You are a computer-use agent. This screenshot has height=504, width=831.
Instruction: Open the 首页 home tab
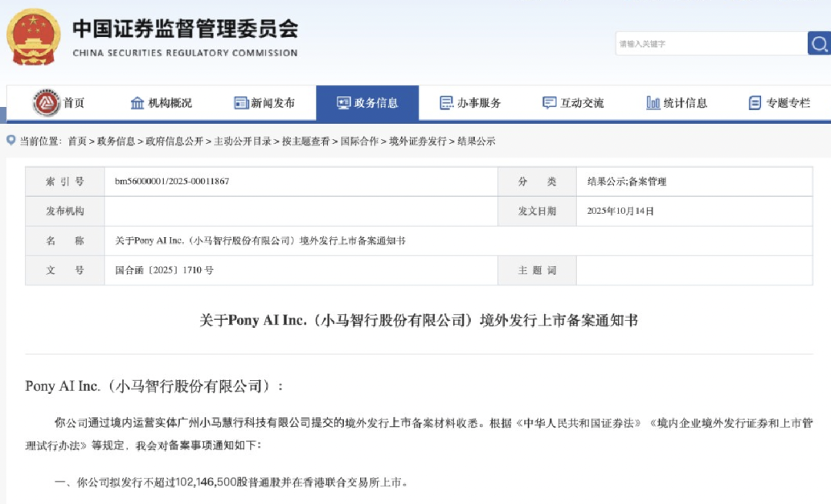click(74, 103)
